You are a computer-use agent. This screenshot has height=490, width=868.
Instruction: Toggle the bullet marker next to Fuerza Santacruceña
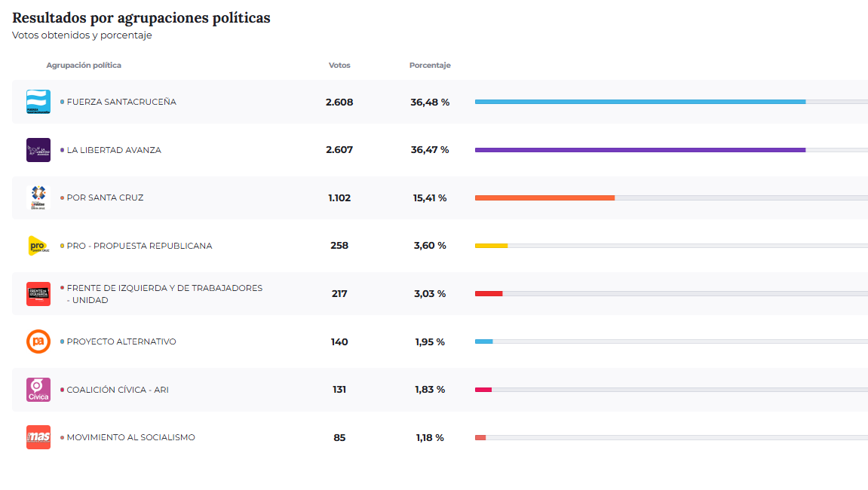61,101
